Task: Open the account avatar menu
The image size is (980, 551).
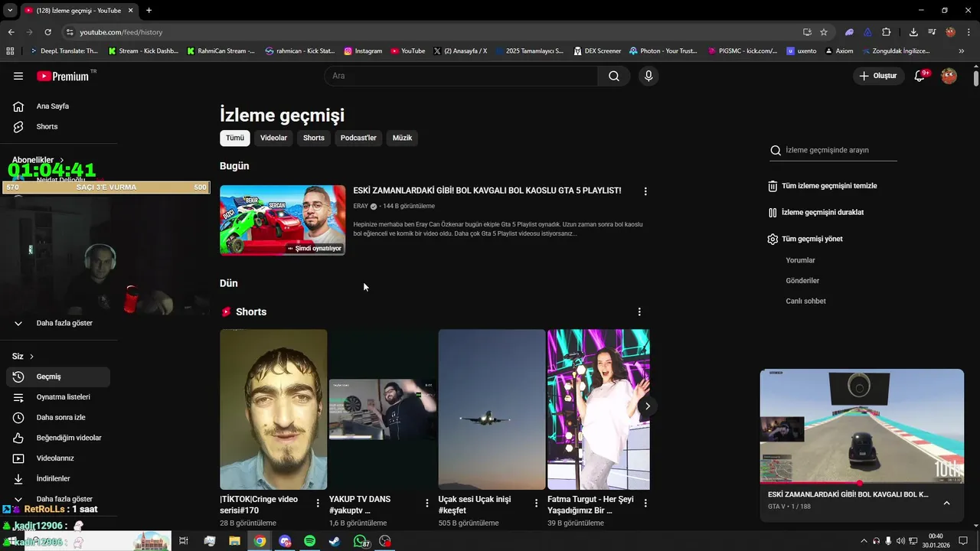Action: click(949, 76)
